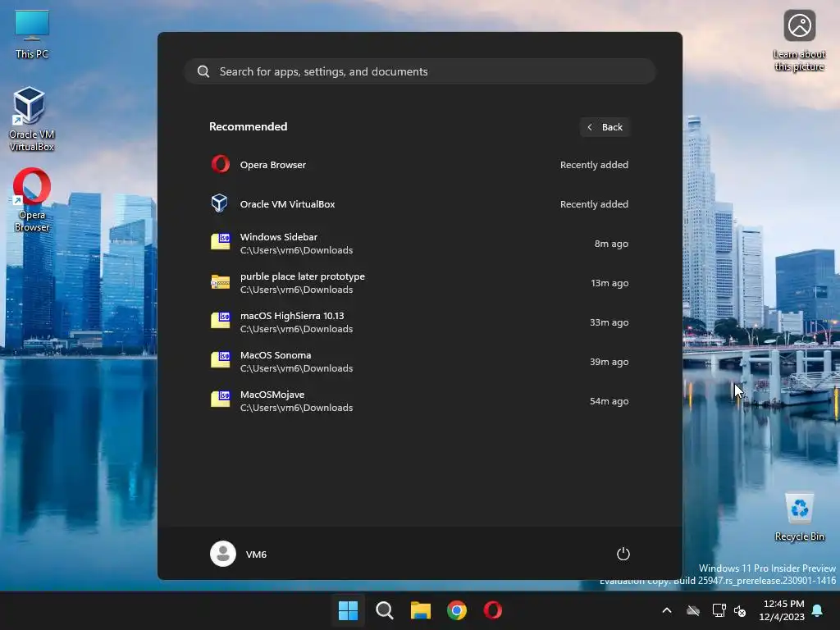
Task: Open Opera Browser desktop shortcut
Action: point(32,200)
